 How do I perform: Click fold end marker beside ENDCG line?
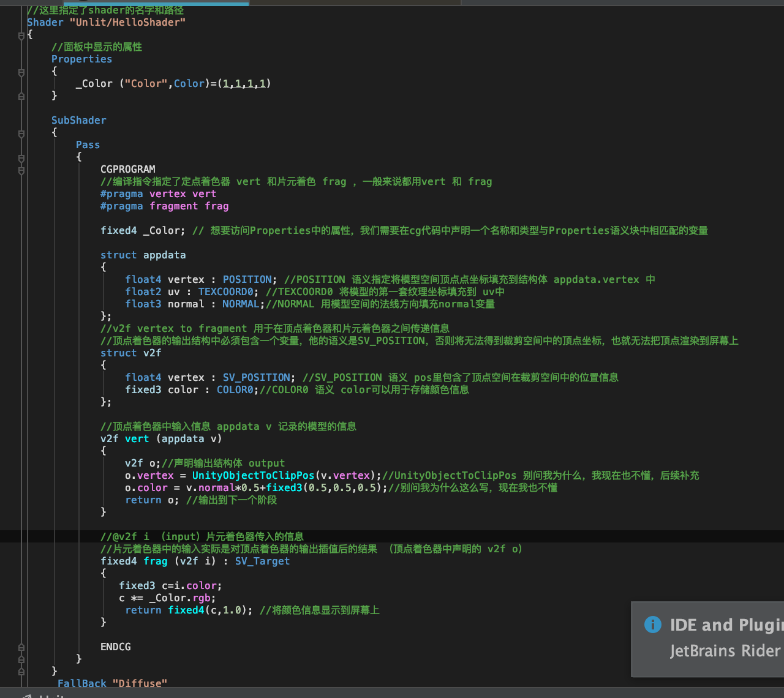pyautogui.click(x=21, y=647)
